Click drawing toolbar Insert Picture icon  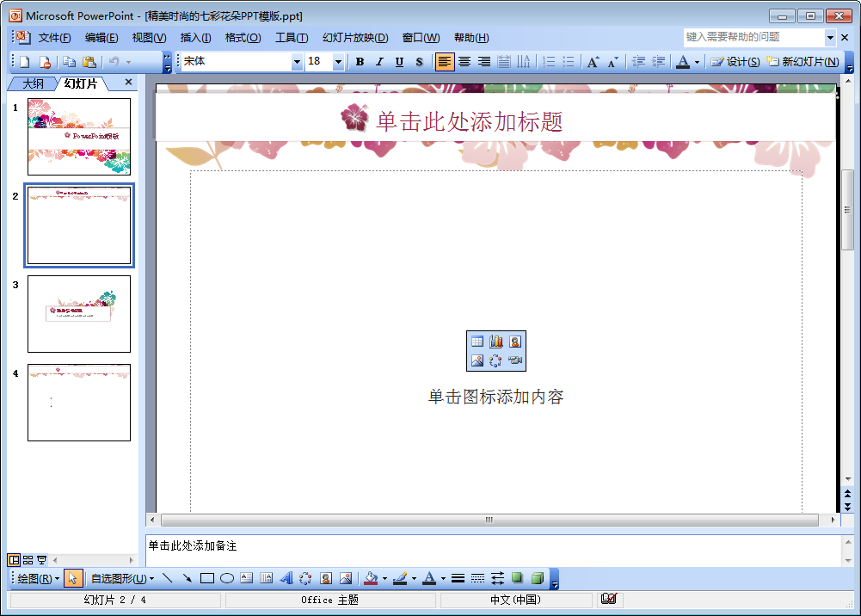click(x=346, y=578)
